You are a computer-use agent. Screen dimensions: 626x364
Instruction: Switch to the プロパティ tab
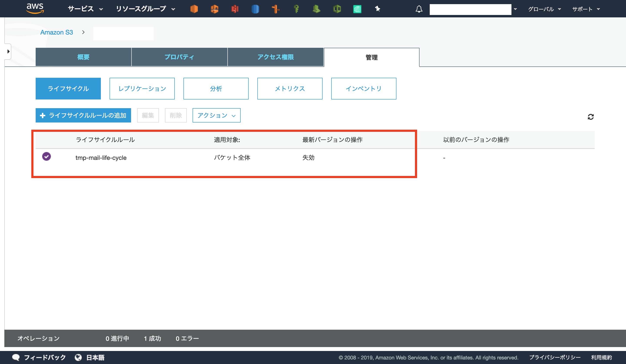click(179, 57)
